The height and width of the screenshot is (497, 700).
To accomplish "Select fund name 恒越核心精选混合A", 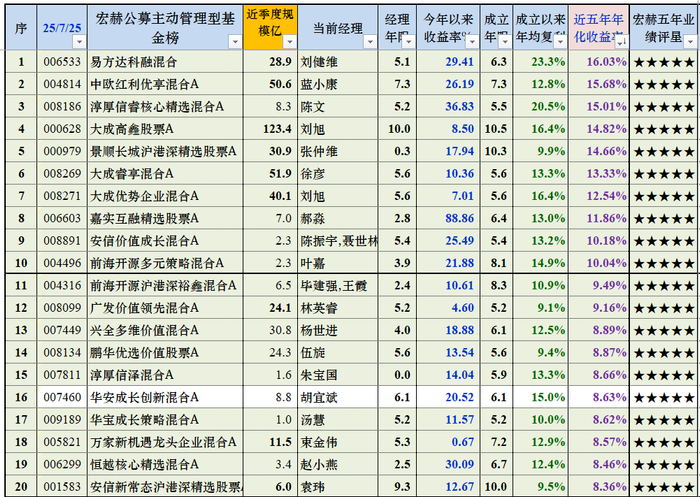I will click(x=144, y=464).
